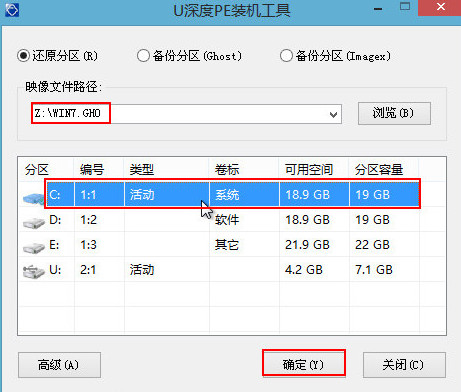
Task: Expand the image file path dropdown arrow
Action: (x=333, y=114)
